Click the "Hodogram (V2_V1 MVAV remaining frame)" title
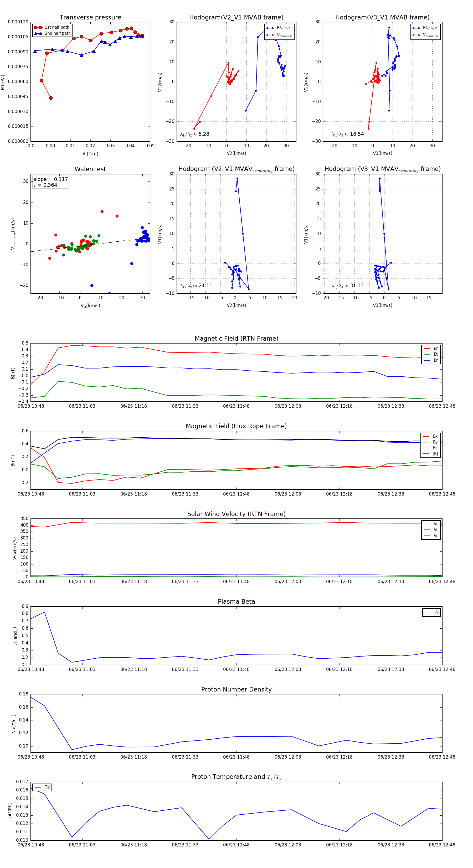The width and height of the screenshot is (473, 868). (236, 169)
